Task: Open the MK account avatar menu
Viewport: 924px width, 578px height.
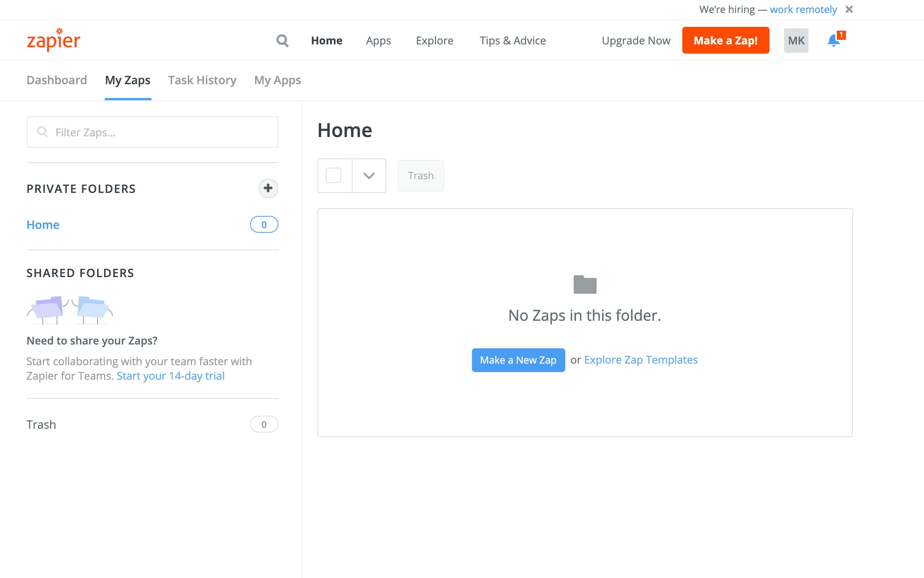Action: pyautogui.click(x=796, y=40)
